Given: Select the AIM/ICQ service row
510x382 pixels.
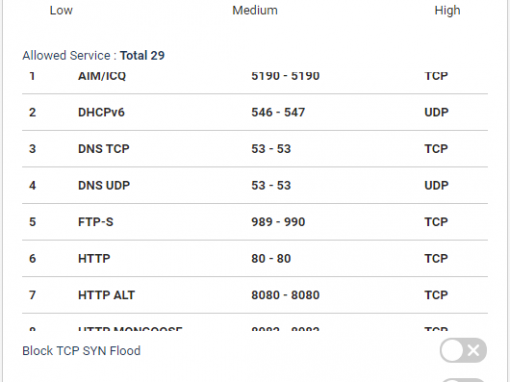Looking at the screenshot, I should coord(255,79).
